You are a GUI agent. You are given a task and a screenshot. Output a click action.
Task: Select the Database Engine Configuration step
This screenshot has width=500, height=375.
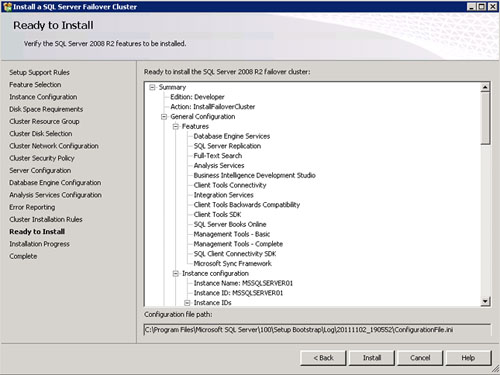(55, 183)
